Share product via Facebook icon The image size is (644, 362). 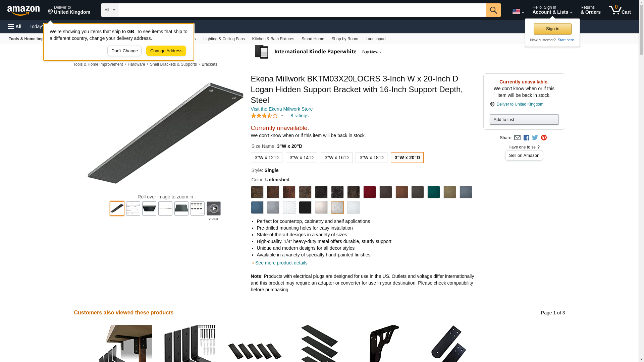coord(526,138)
